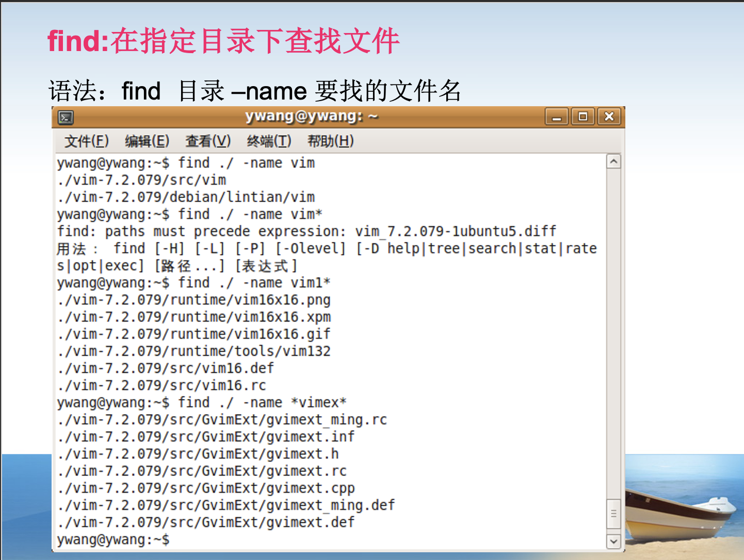Open the 终端(T) menu

pos(269,141)
